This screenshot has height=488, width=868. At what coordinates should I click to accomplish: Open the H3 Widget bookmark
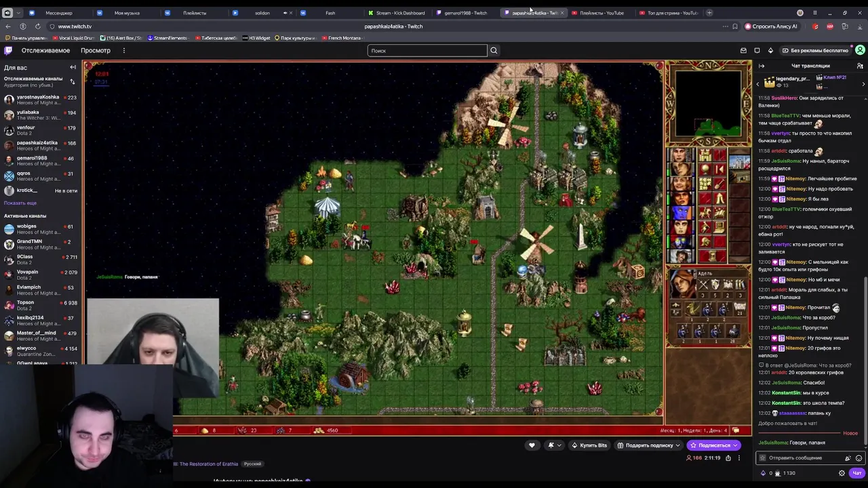pyautogui.click(x=256, y=38)
